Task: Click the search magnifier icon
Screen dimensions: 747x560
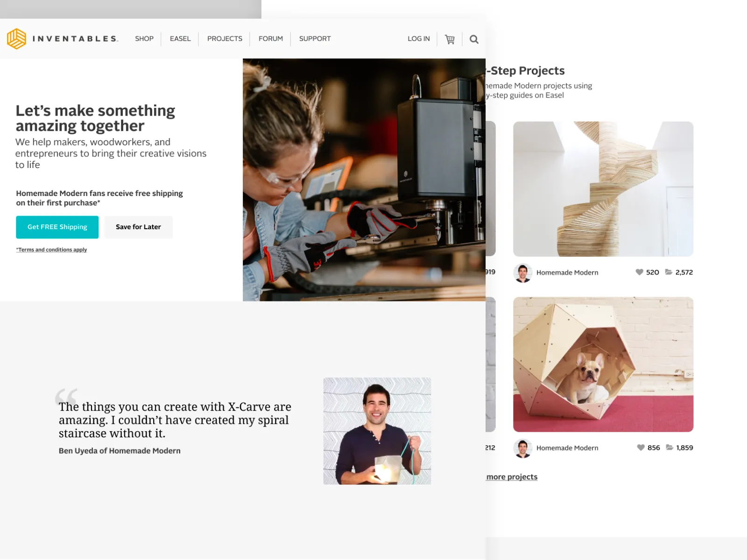Action: (x=474, y=39)
